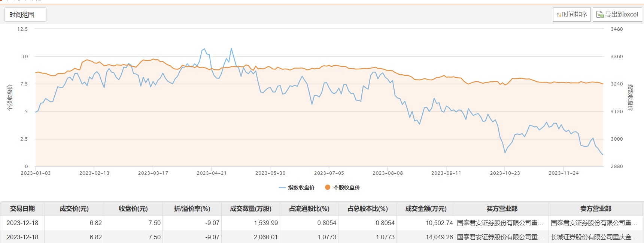This screenshot has width=644, height=243.
Task: Click the blue 指数收盘价 legend line marker
Action: coord(282,187)
